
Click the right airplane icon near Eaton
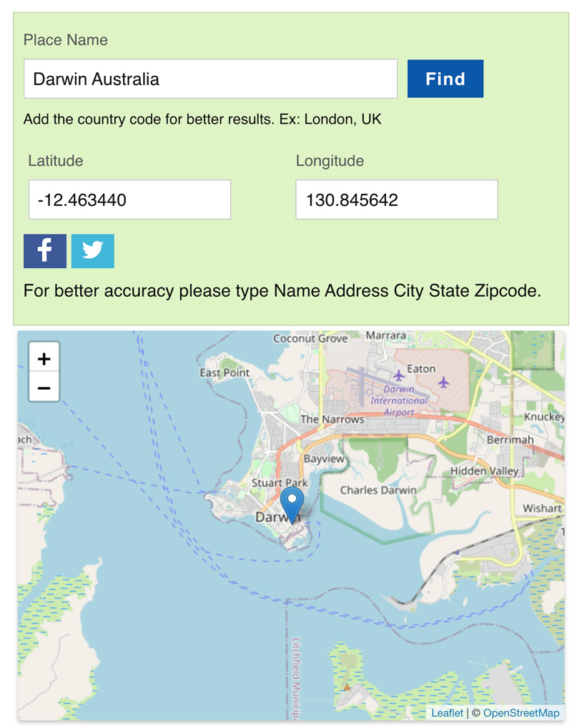pyautogui.click(x=443, y=383)
